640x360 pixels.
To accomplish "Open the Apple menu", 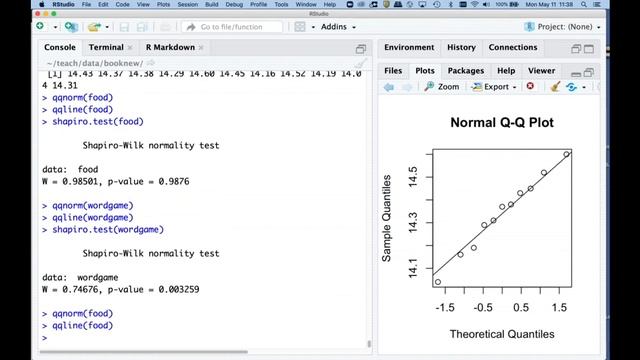I will [x=41, y=4].
